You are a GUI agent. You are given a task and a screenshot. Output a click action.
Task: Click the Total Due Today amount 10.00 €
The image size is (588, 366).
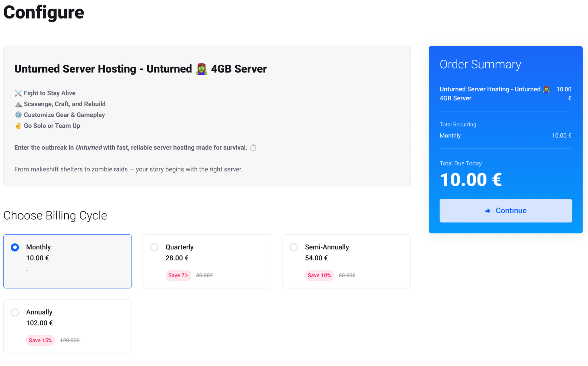coord(471,180)
